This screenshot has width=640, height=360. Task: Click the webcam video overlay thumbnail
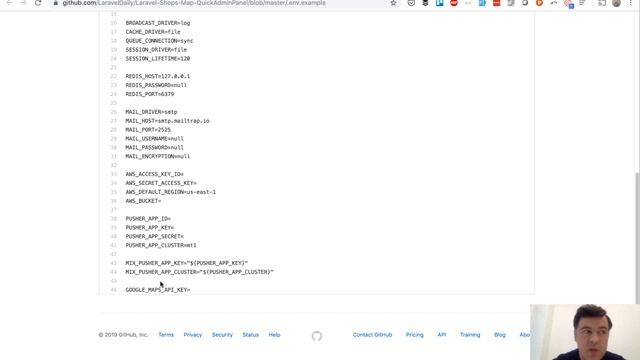pyautogui.click(x=585, y=332)
